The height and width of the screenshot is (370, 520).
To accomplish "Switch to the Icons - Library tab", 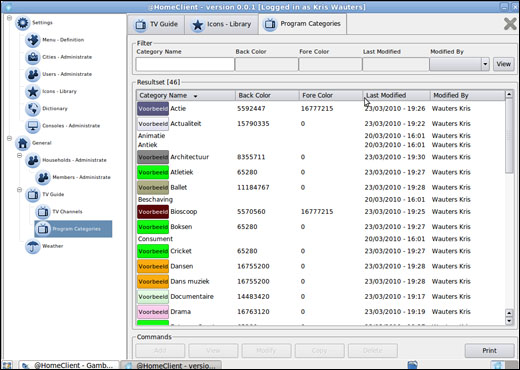I will 221,24.
